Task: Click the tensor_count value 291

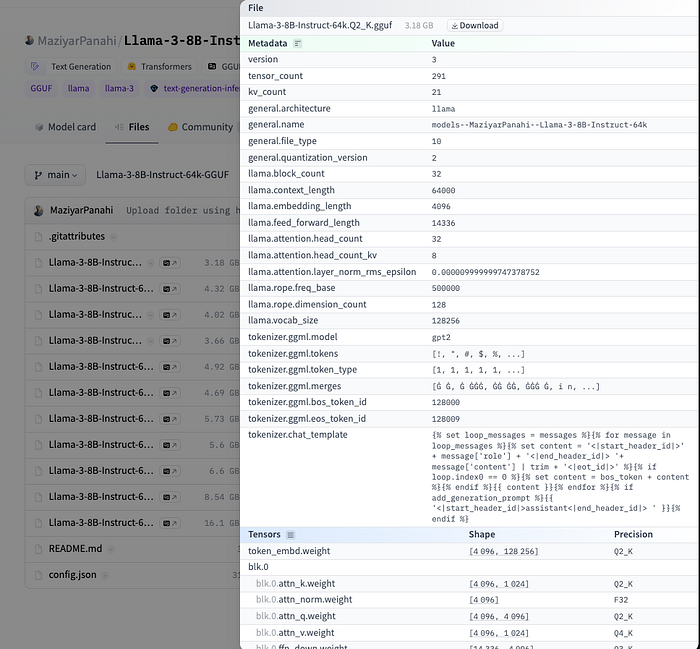Action: (x=438, y=76)
